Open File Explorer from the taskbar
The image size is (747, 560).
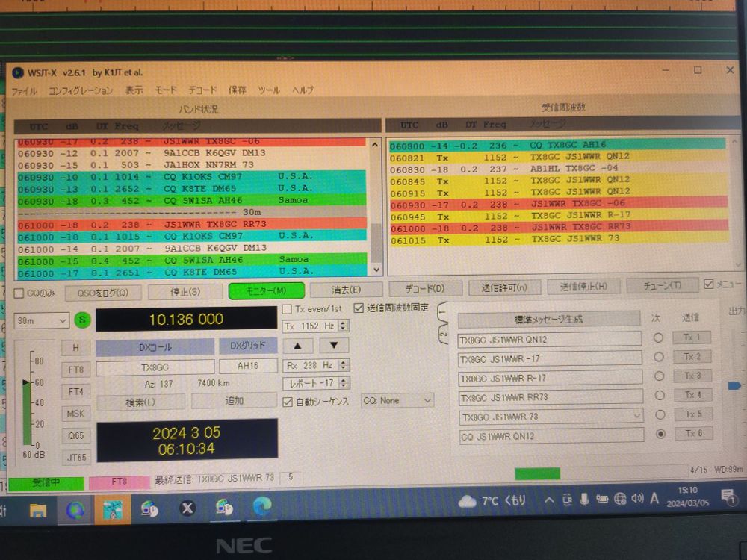tap(37, 510)
